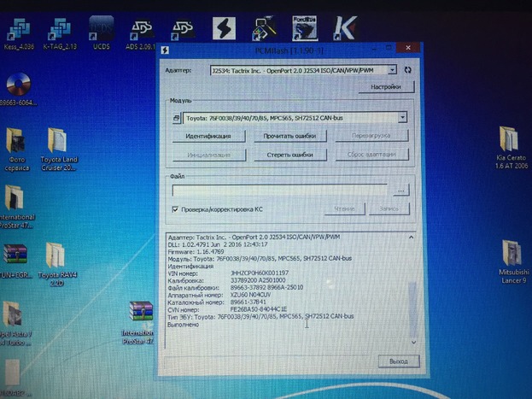
Task: Open the International ProStar WinRAR archive
Action: click(x=140, y=314)
